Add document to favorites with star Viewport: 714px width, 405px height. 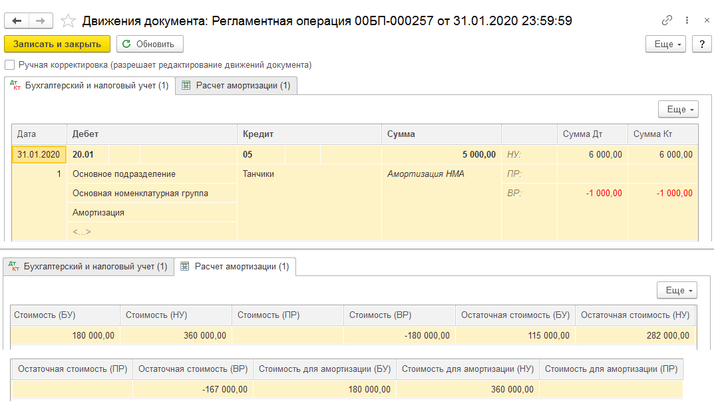tap(68, 20)
